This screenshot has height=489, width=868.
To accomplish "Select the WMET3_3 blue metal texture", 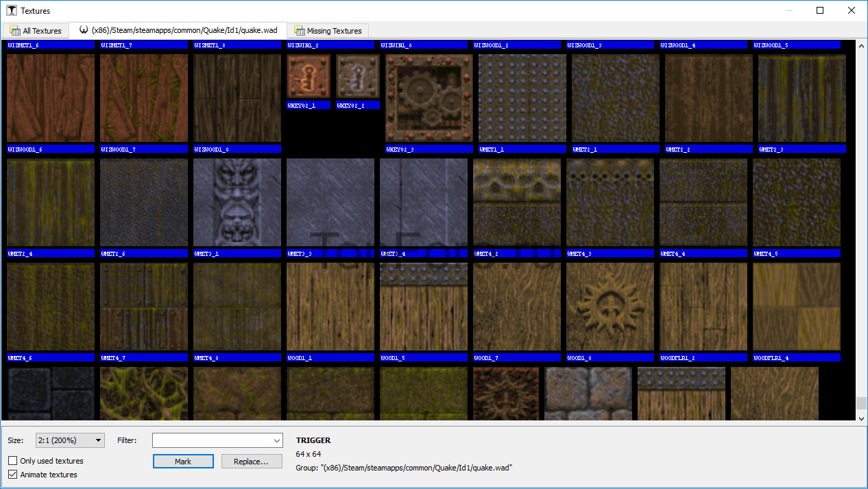I will tap(330, 202).
